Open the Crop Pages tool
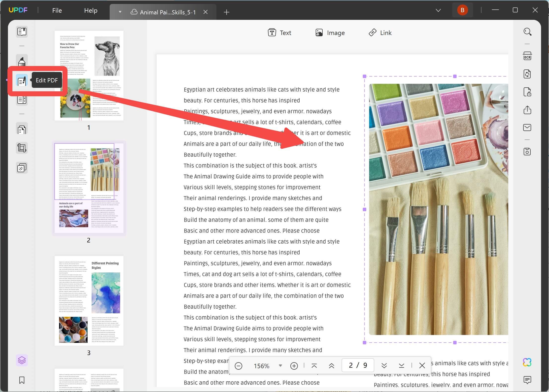 tap(22, 148)
